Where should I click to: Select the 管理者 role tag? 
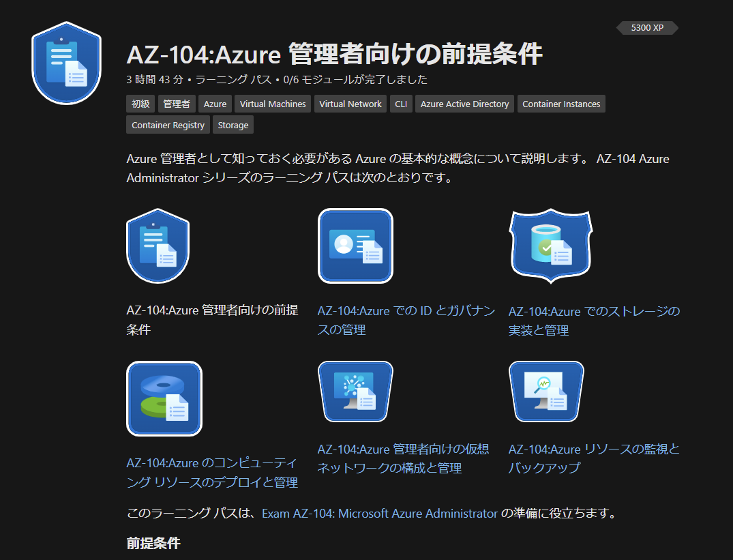pos(176,104)
